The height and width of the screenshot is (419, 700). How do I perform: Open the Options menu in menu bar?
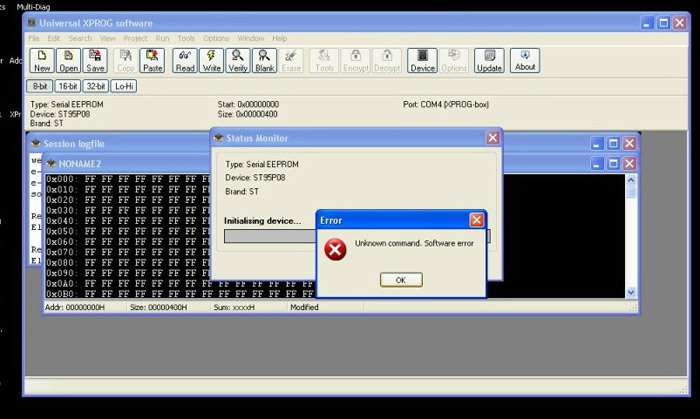click(216, 38)
